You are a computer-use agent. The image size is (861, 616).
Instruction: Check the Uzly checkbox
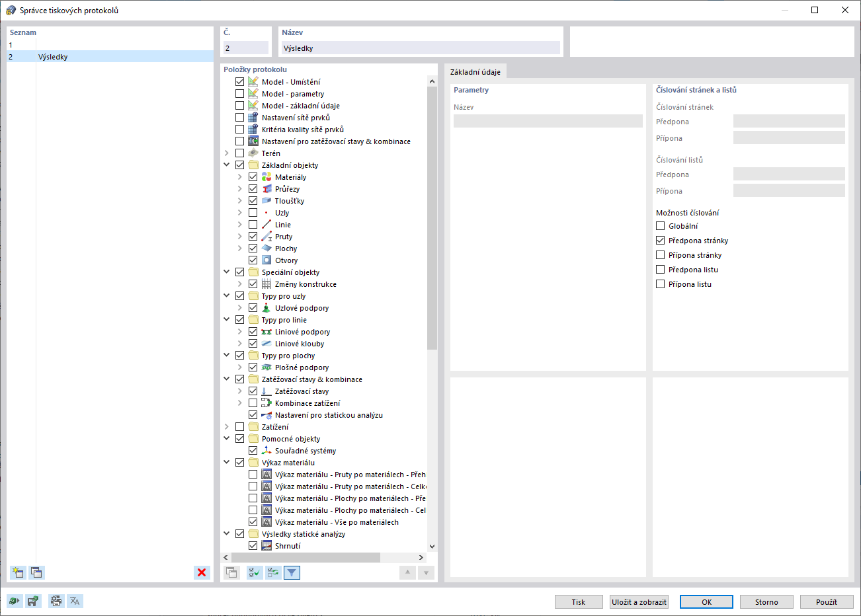coord(253,213)
